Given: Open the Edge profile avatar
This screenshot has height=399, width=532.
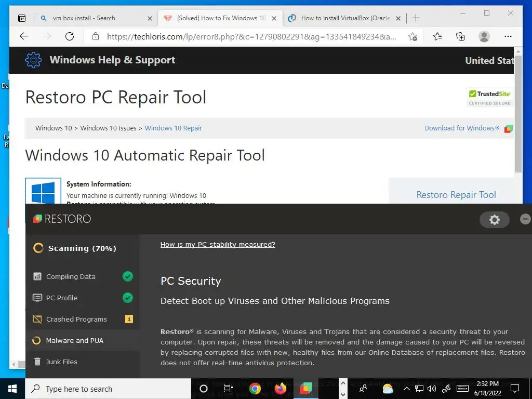Looking at the screenshot, I should coord(484,36).
